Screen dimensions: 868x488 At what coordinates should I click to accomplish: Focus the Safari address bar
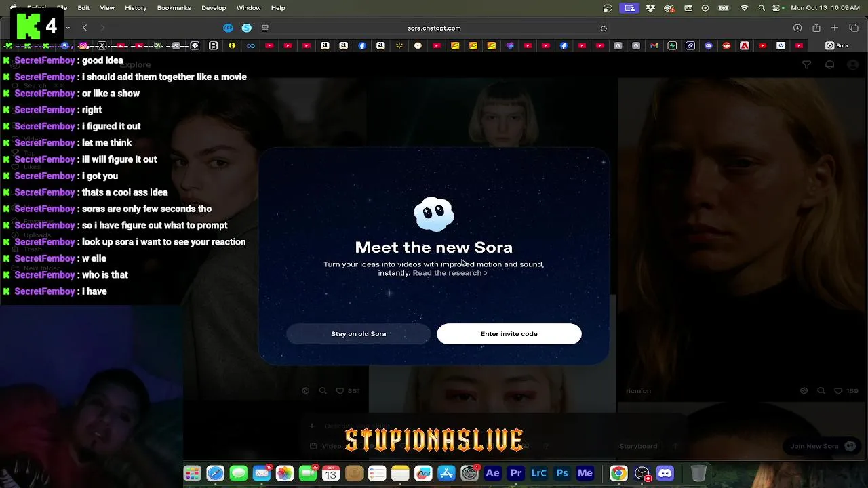pos(434,28)
